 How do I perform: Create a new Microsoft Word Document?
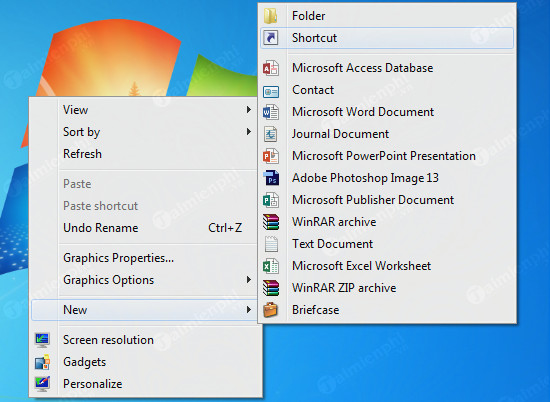pos(387,112)
